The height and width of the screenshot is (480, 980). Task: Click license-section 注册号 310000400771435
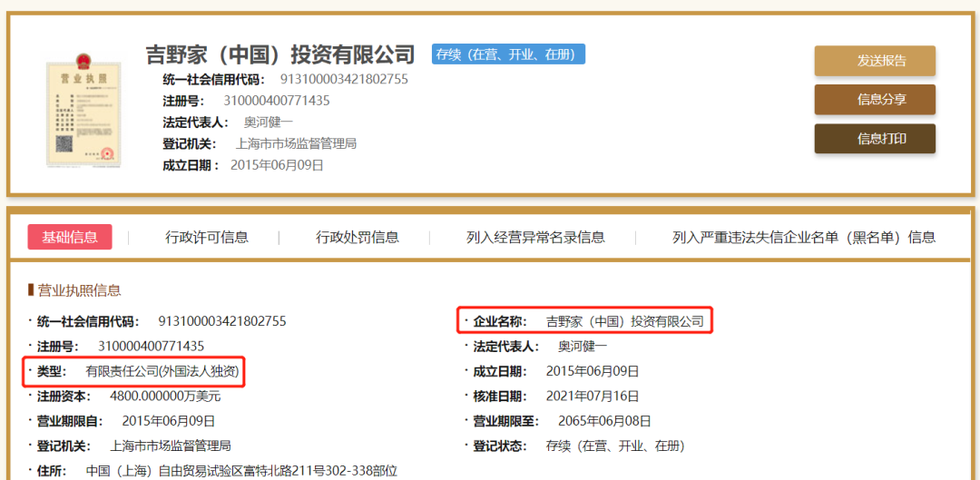(x=151, y=347)
